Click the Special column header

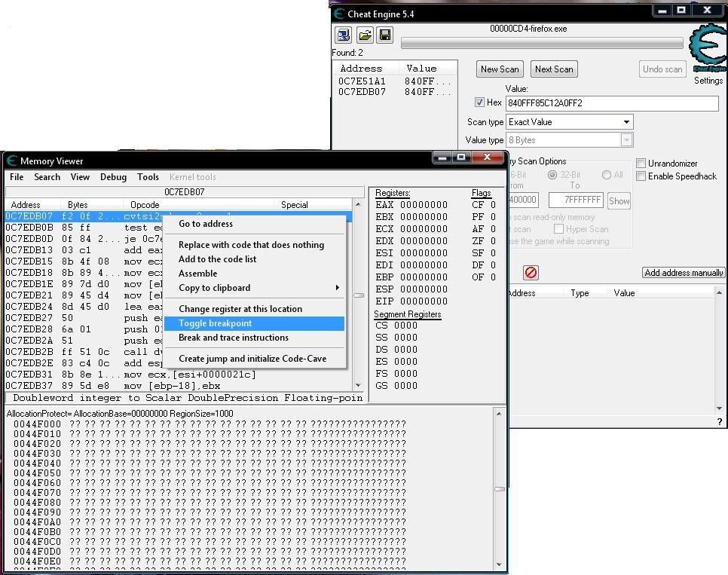(314, 205)
